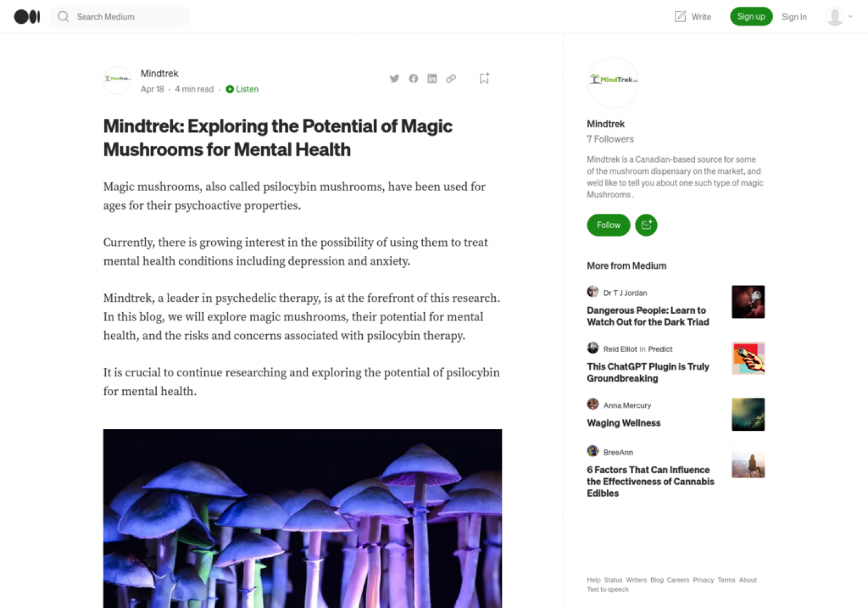Open Reid Elliot author name
868x608 pixels.
tap(620, 349)
